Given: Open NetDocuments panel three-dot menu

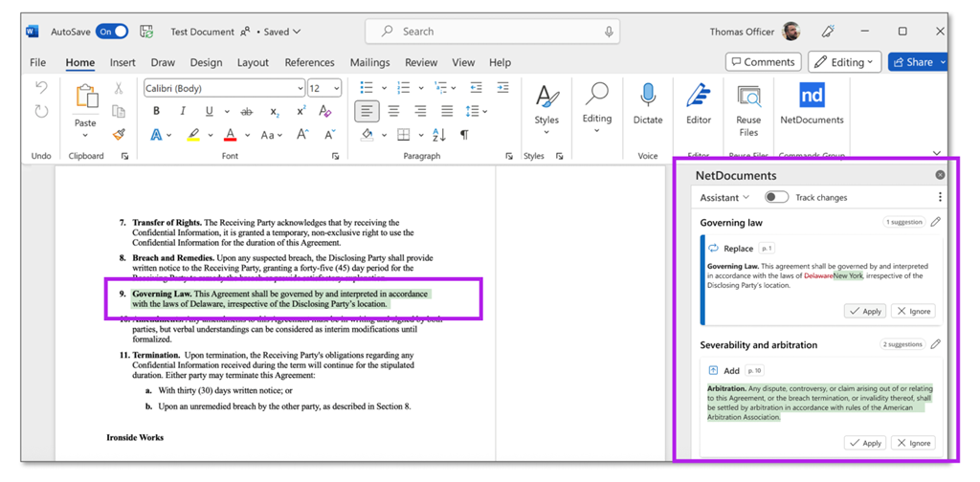Looking at the screenshot, I should [x=940, y=197].
